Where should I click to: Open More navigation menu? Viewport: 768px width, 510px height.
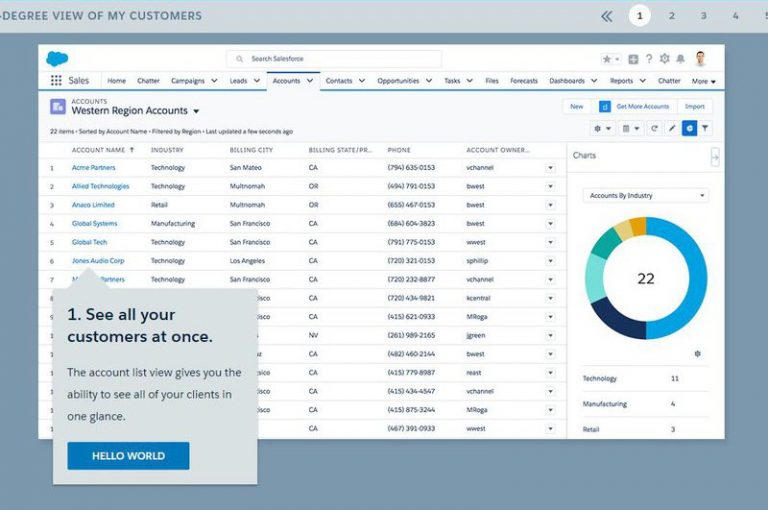[704, 81]
